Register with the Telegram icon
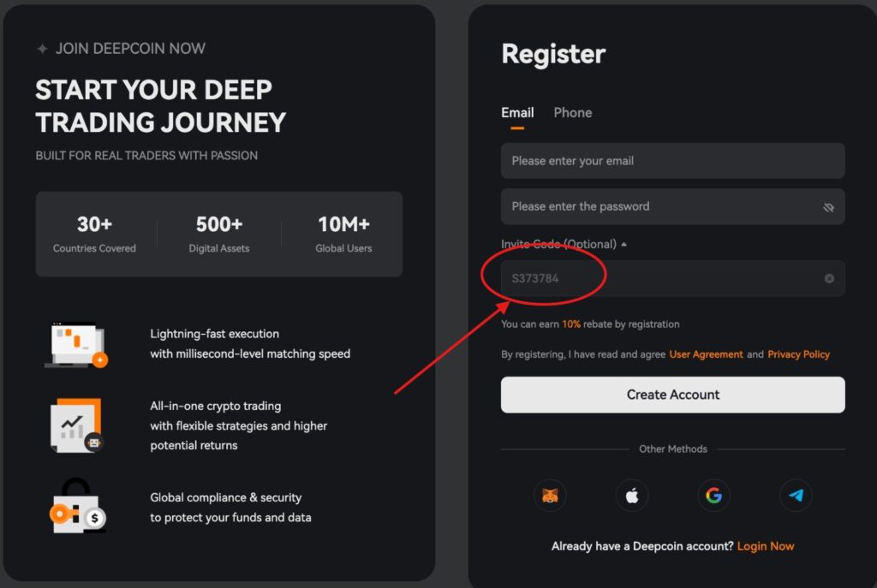 pyautogui.click(x=796, y=495)
